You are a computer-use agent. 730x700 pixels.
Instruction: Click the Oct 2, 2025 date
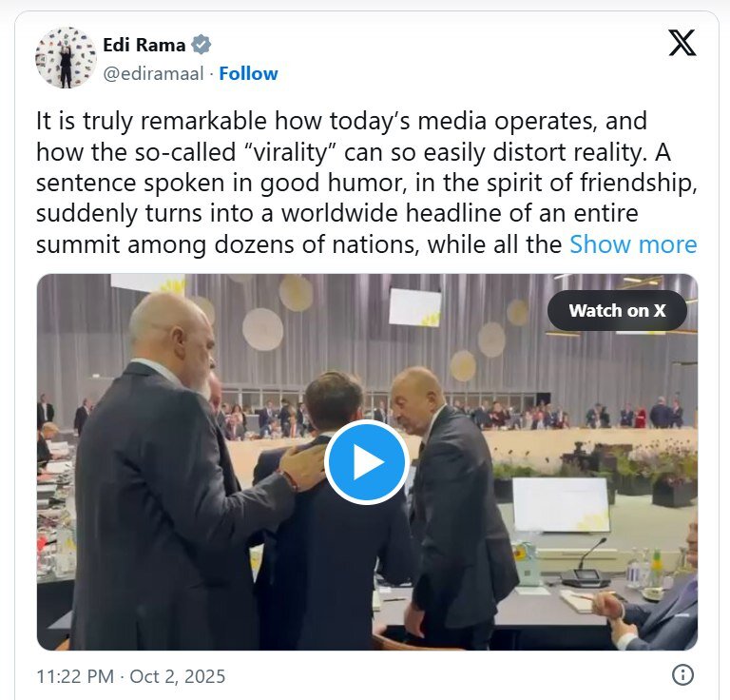[179, 676]
